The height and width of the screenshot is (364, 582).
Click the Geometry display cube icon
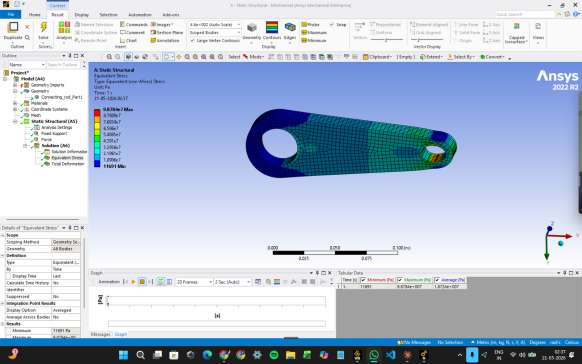pos(252,27)
